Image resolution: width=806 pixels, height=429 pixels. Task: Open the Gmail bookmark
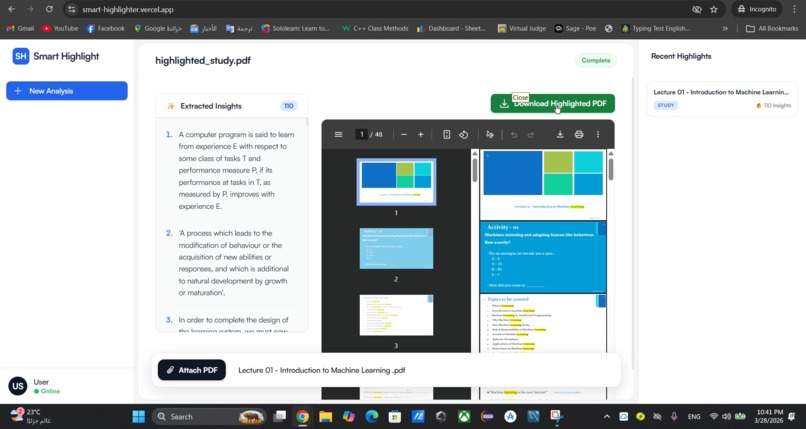coord(20,28)
